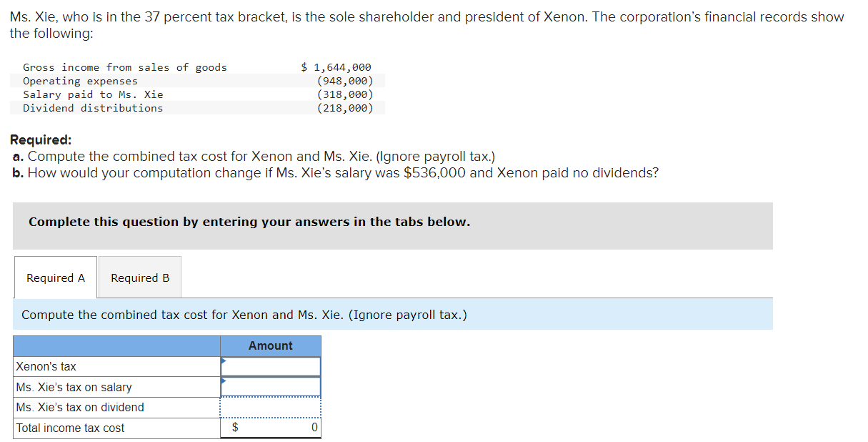Click the hint triangle beside Ms. Xie's salary tax cell
The width and height of the screenshot is (868, 442).
coord(222,382)
